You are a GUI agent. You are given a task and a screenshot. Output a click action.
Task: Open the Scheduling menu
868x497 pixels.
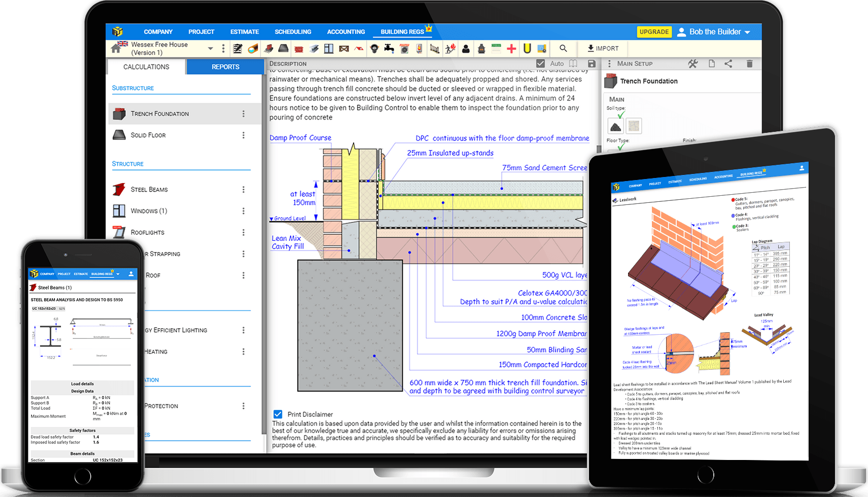pyautogui.click(x=293, y=31)
